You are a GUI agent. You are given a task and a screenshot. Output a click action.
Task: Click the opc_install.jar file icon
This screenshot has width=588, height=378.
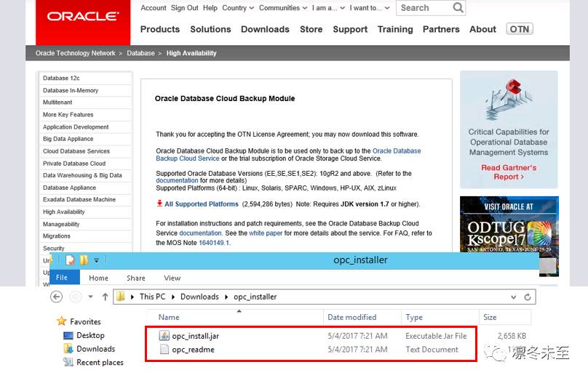point(164,336)
